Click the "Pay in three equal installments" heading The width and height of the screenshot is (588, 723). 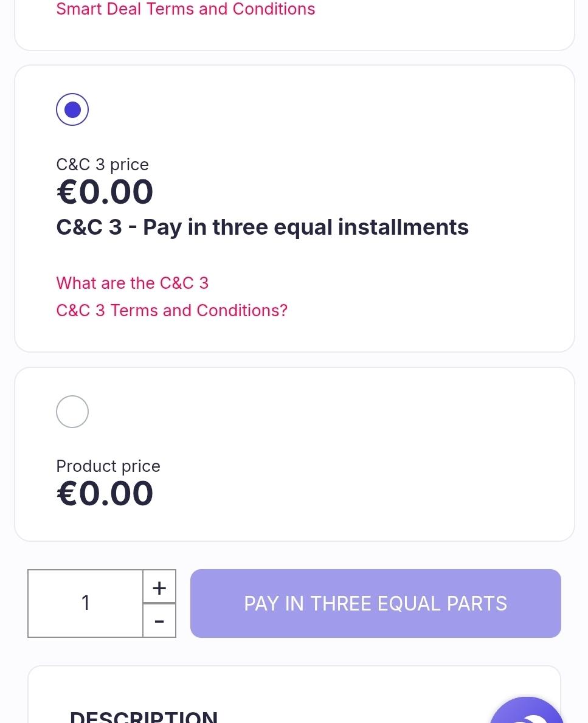point(262,227)
